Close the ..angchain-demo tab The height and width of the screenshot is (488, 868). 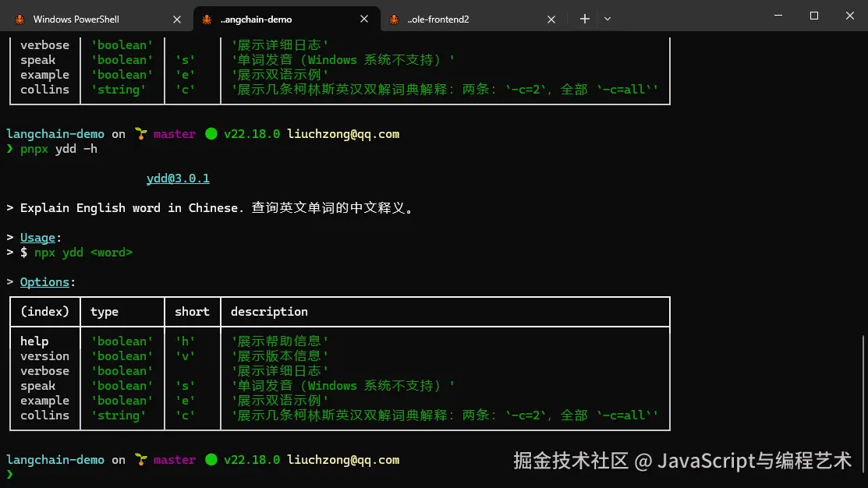363,19
